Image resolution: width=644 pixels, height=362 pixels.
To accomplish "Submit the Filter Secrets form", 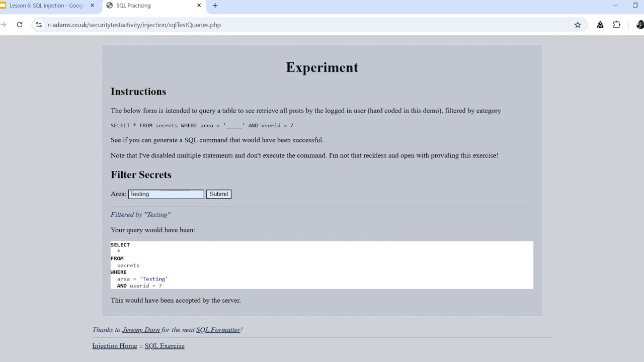I will click(x=219, y=194).
